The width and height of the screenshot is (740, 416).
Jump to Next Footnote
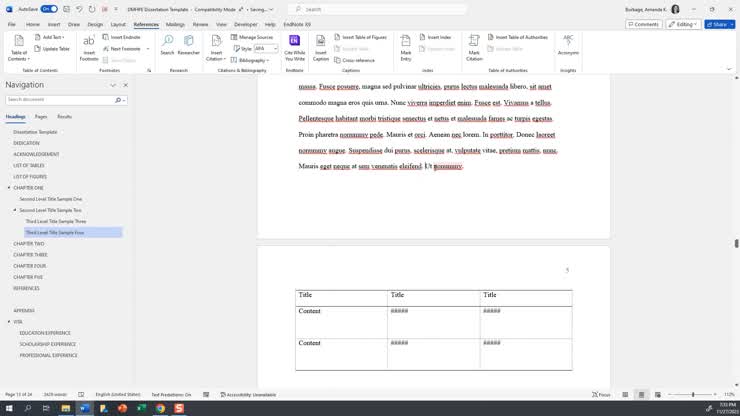(x=122, y=49)
